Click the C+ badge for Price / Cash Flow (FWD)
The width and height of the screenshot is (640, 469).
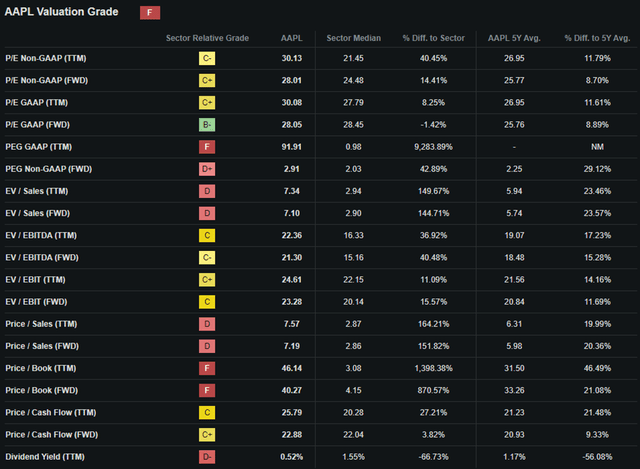pyautogui.click(x=207, y=435)
